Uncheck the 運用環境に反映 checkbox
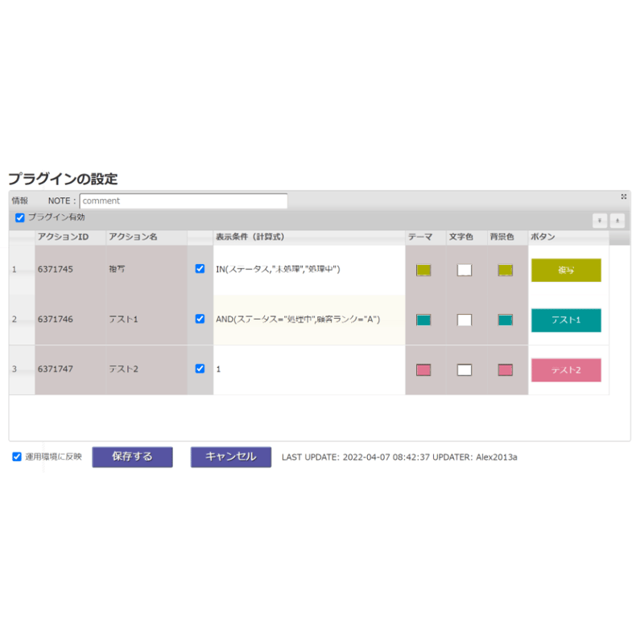The image size is (644, 644). click(17, 456)
